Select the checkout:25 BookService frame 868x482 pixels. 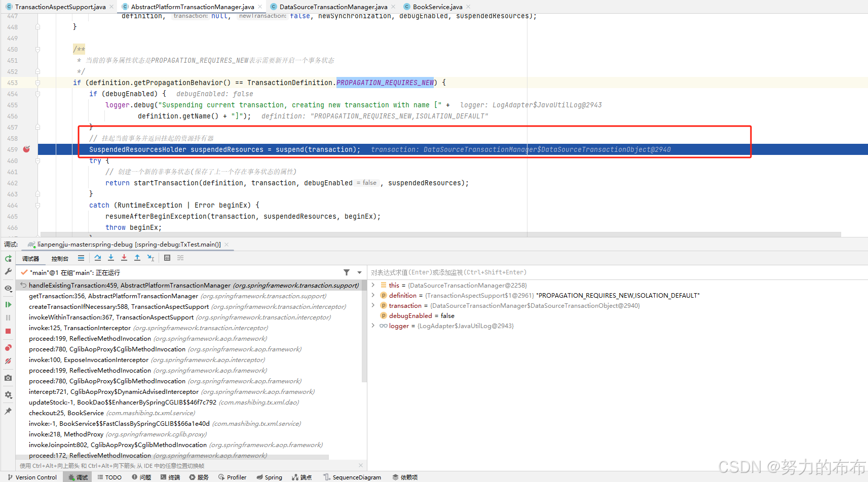click(x=188, y=413)
